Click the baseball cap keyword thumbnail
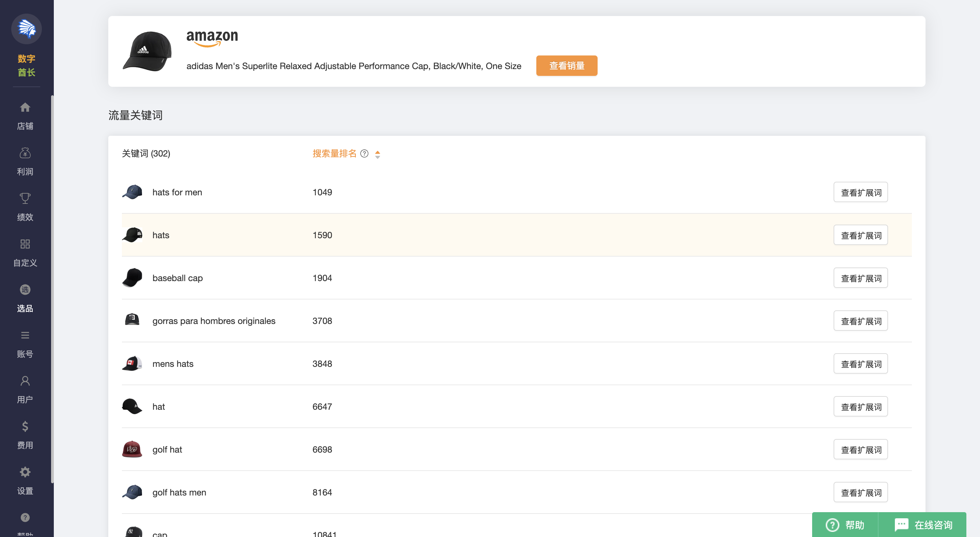This screenshot has width=980, height=537. (132, 278)
